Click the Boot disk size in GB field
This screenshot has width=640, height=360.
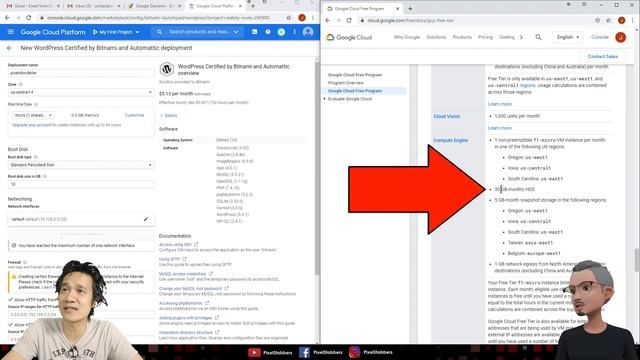(81, 184)
